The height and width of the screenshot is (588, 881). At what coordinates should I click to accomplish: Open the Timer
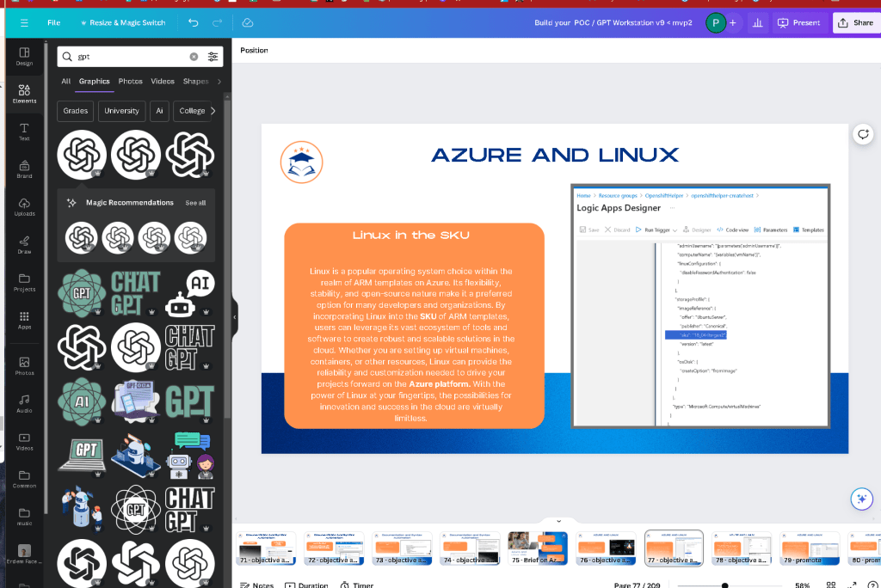point(357,585)
